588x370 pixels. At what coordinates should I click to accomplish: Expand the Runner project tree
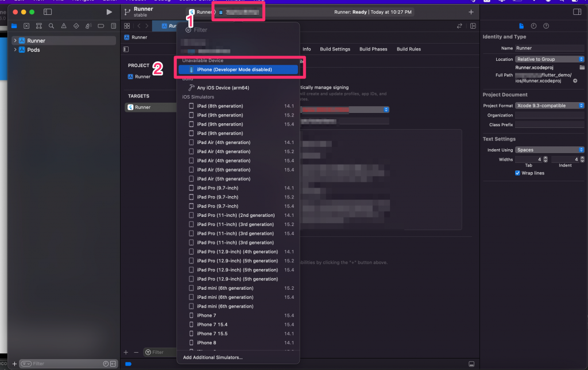tap(15, 40)
